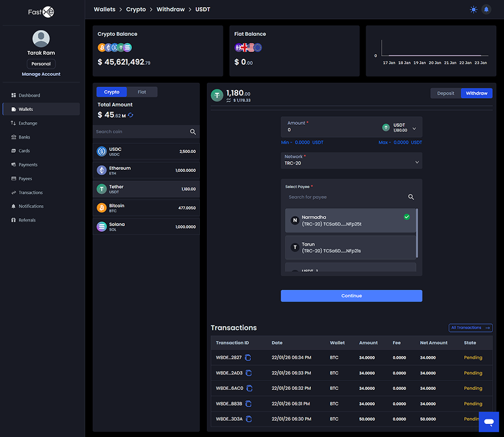Click Wallets breadcrumb

(104, 9)
